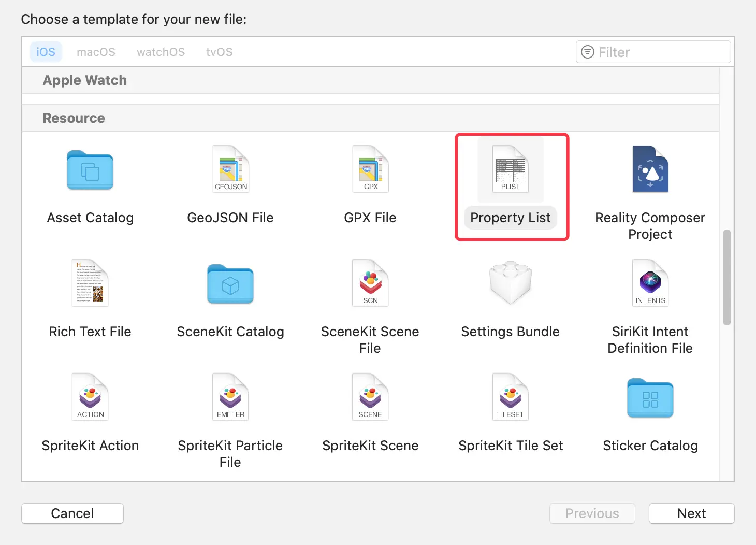Select the Sticker Catalog folder icon
Image resolution: width=756 pixels, height=545 pixels.
(x=650, y=398)
